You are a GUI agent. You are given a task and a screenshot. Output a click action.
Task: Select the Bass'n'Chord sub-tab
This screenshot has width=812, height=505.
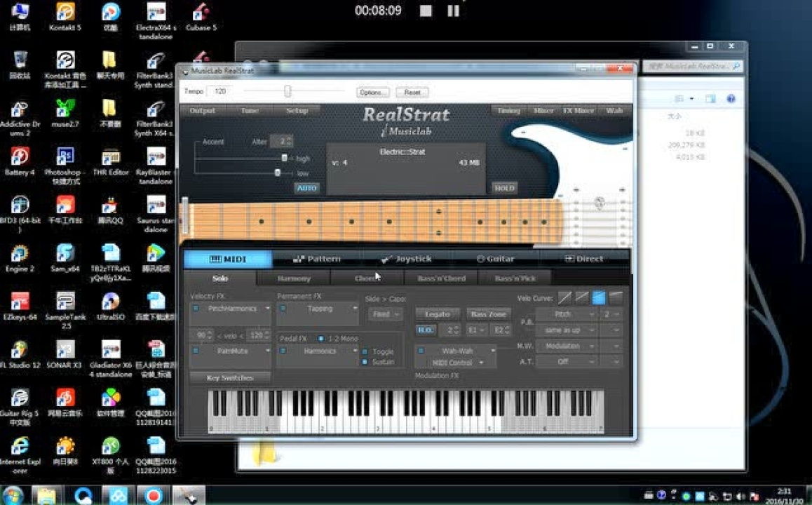tap(441, 278)
